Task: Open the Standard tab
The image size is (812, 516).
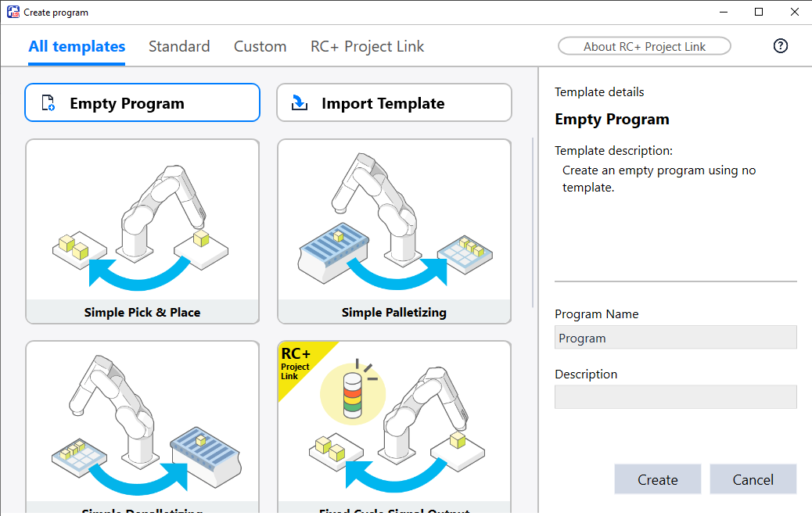Action: 179,46
